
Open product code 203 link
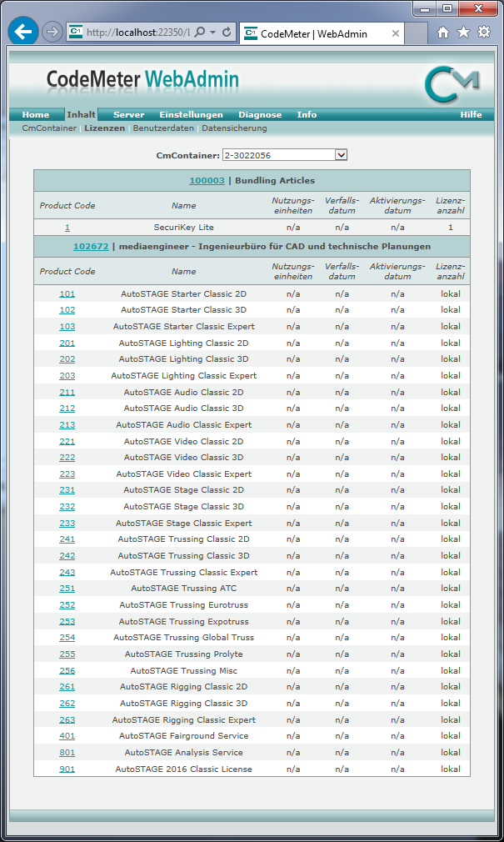(67, 376)
